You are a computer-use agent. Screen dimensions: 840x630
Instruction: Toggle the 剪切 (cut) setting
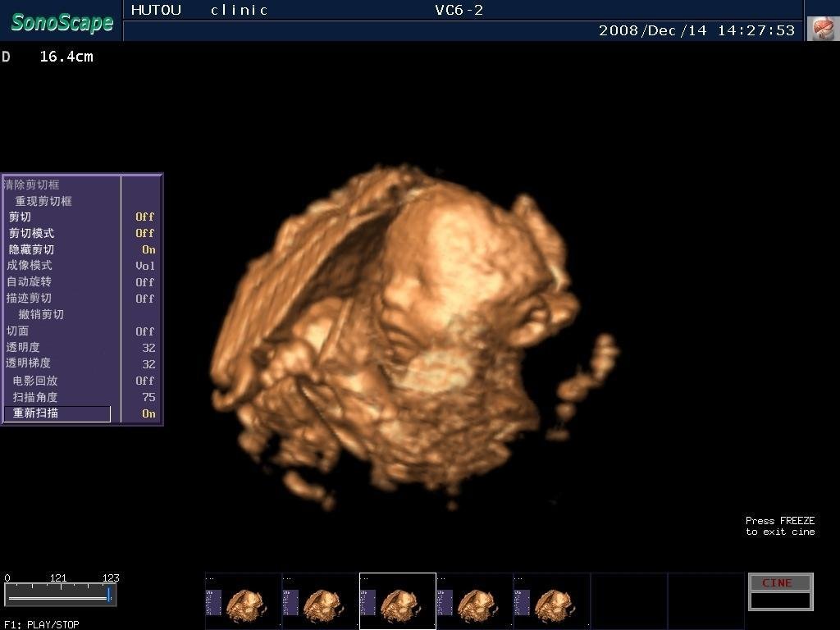144,217
